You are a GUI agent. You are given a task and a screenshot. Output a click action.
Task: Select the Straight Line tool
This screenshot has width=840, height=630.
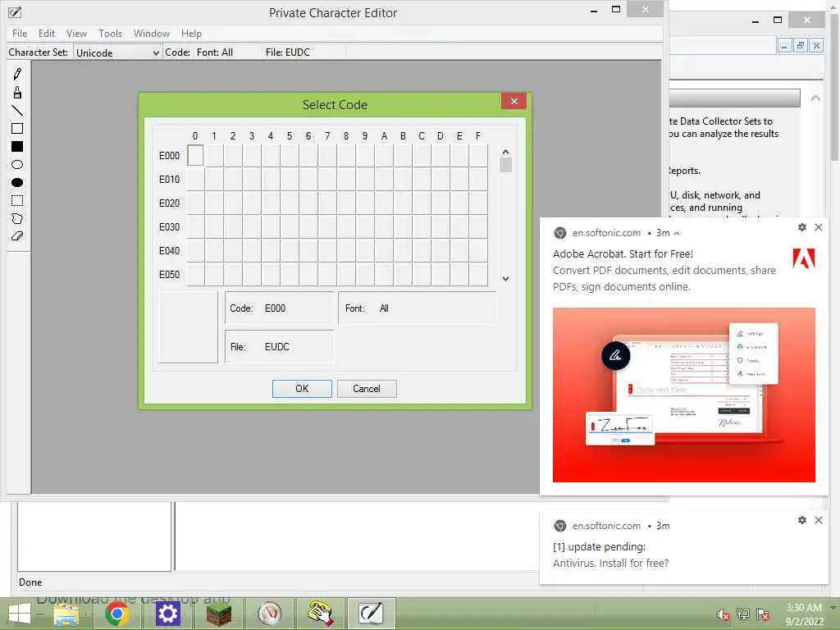17,111
